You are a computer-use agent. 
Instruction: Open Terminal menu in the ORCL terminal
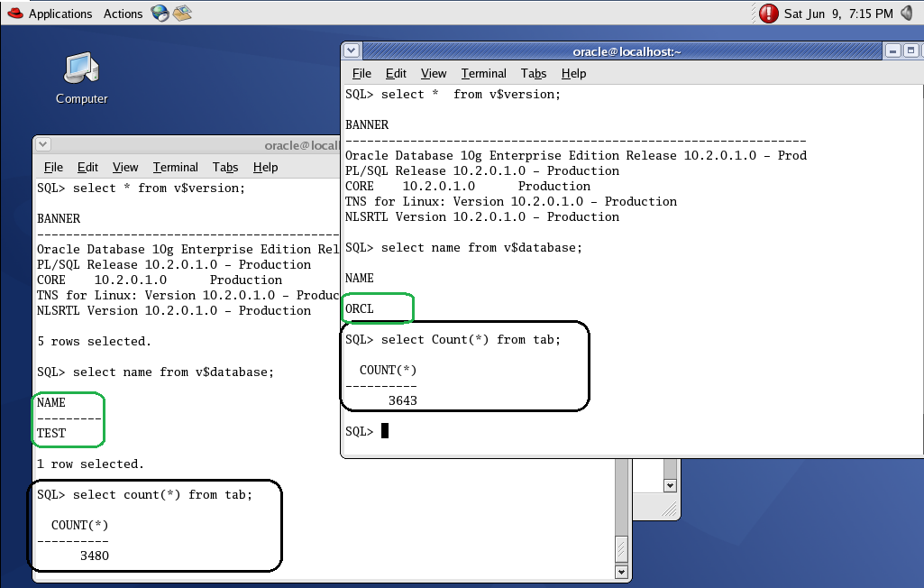click(483, 73)
